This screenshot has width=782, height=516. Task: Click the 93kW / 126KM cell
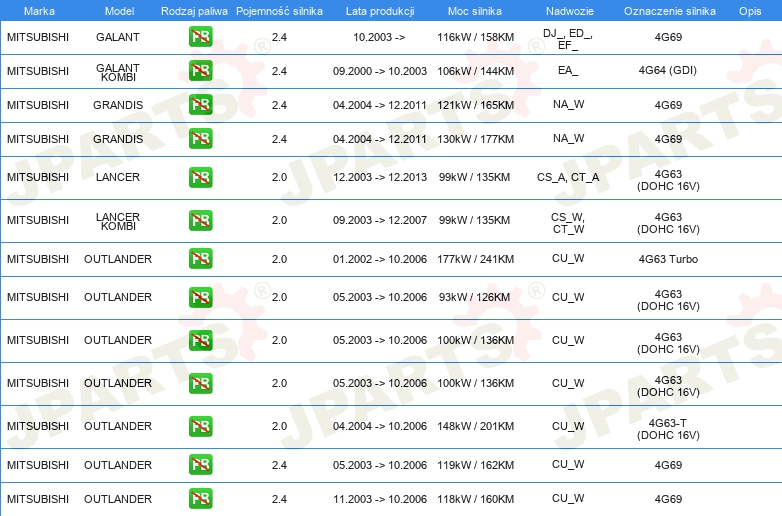tap(474, 297)
